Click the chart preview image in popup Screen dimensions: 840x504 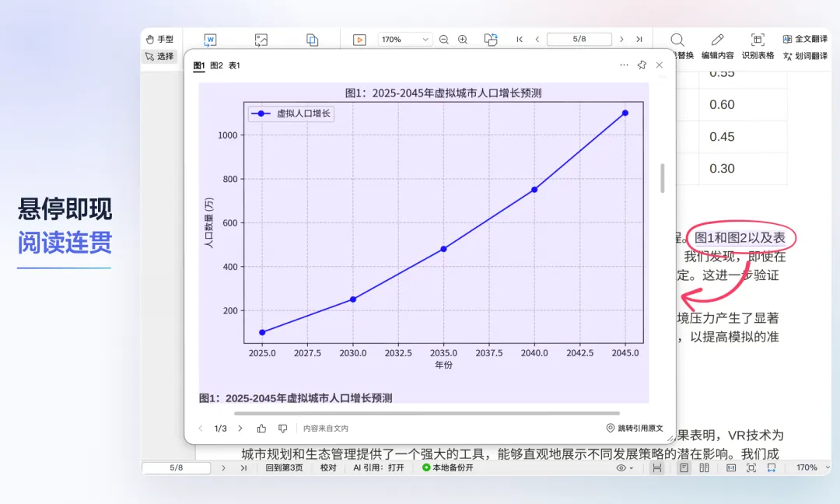coord(424,243)
